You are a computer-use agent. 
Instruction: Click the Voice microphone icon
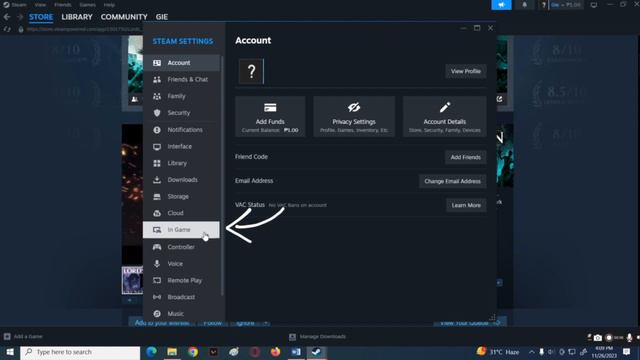[x=157, y=264]
